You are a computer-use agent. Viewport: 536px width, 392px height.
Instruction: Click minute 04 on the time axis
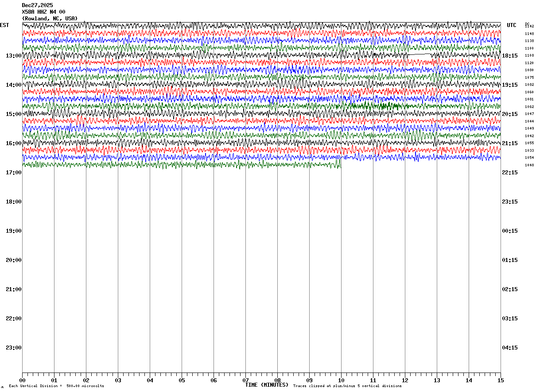150,380
